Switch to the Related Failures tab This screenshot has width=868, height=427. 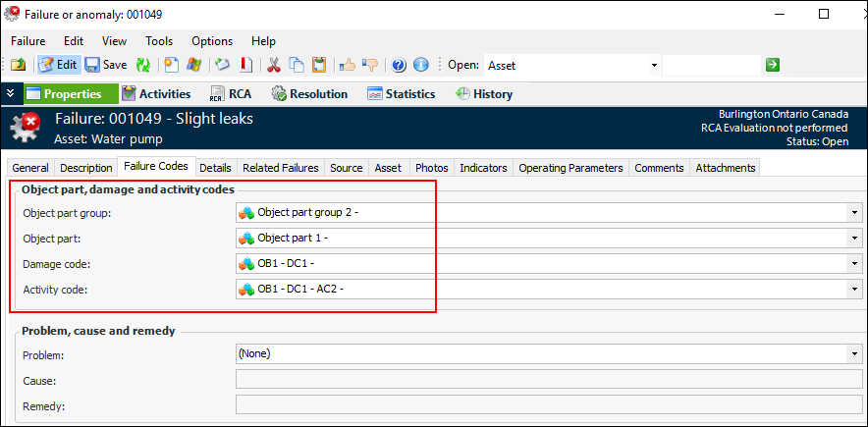[281, 168]
